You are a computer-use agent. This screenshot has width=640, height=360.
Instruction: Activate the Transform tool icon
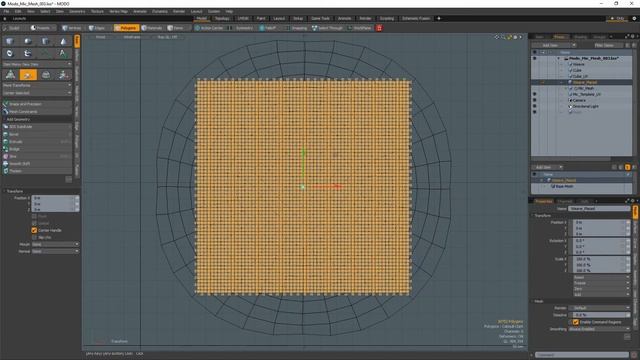10,75
